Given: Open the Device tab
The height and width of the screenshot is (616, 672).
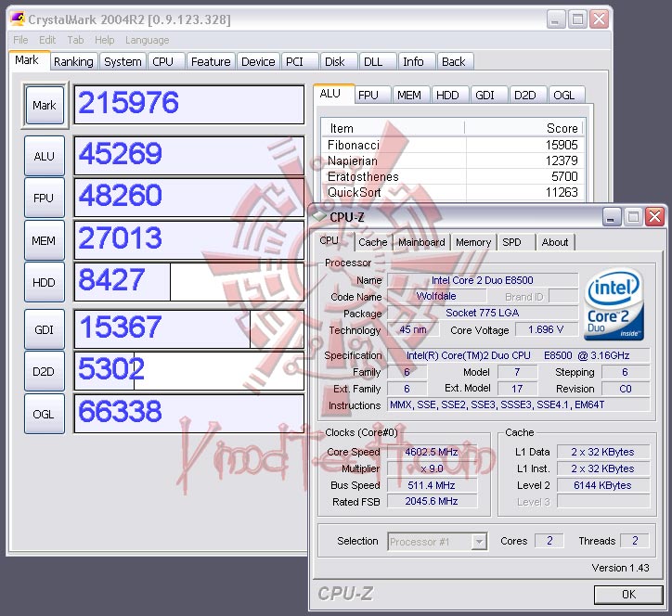Looking at the screenshot, I should tap(258, 61).
